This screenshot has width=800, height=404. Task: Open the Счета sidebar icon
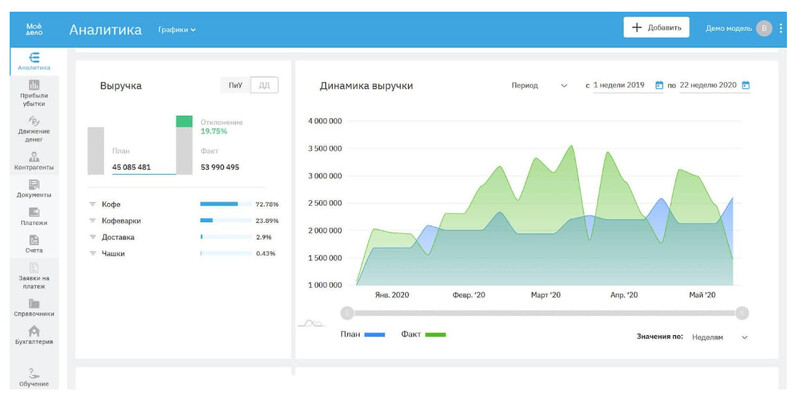34,241
